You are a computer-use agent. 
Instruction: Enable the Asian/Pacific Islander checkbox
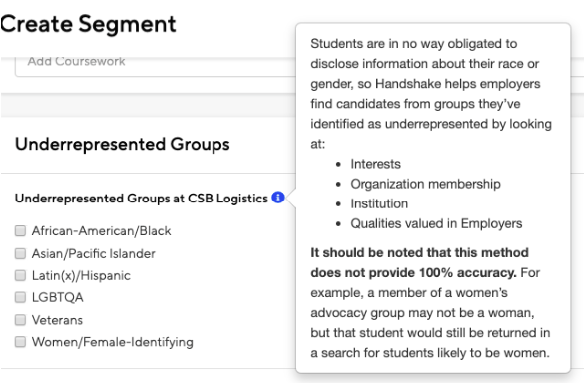tap(20, 253)
